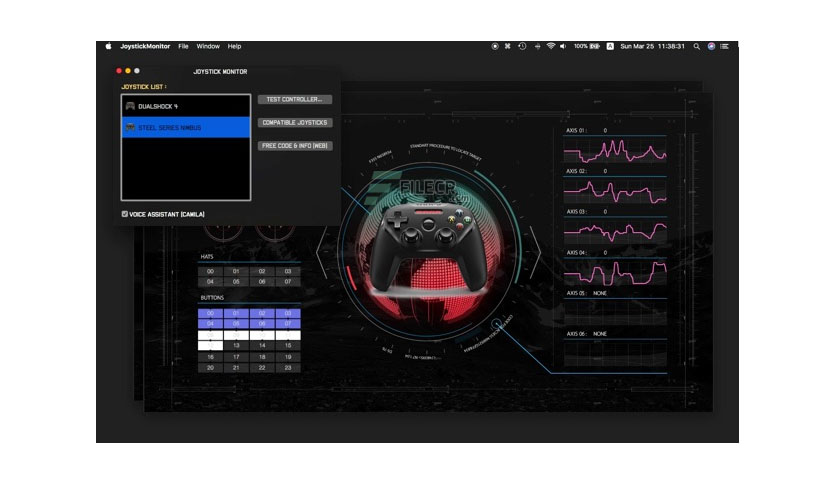Click the Axis 04 waveform graph
This screenshot has height=484, width=836.
click(x=615, y=272)
